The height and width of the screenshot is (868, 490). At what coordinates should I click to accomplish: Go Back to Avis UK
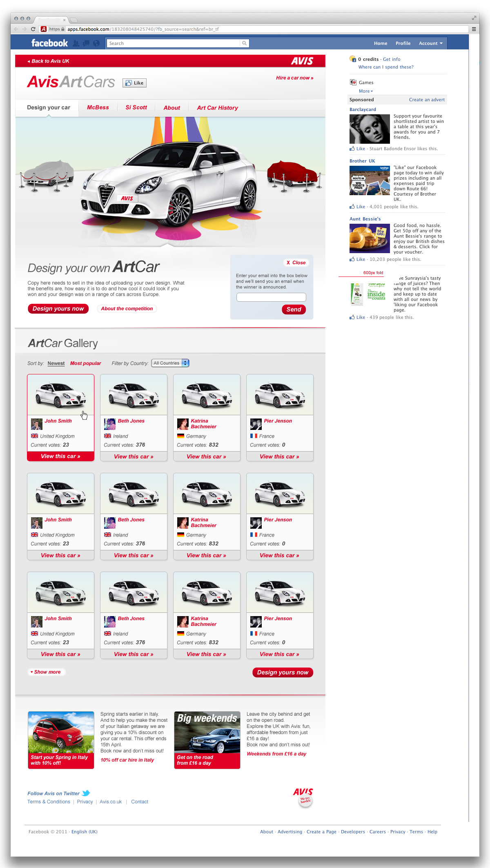[49, 61]
